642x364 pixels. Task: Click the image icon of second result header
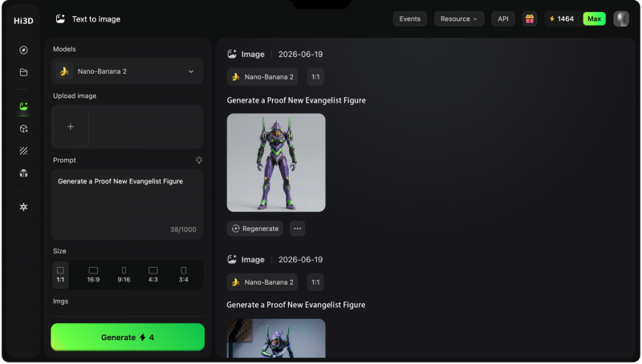tap(232, 259)
